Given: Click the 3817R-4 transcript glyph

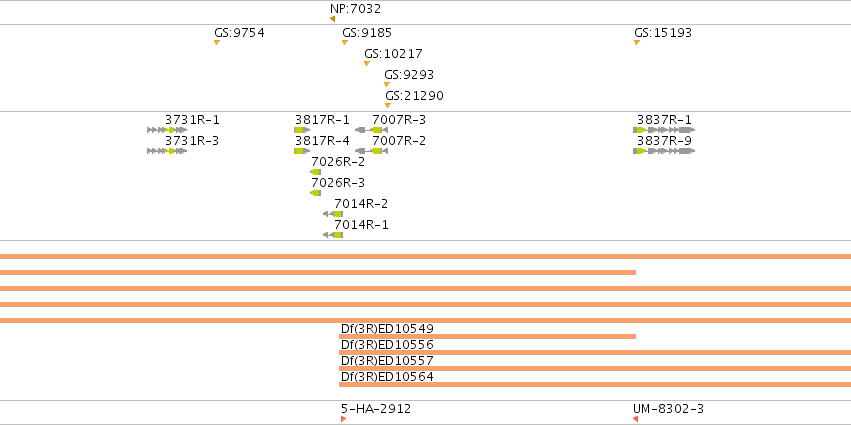Looking at the screenshot, I should click(302, 151).
